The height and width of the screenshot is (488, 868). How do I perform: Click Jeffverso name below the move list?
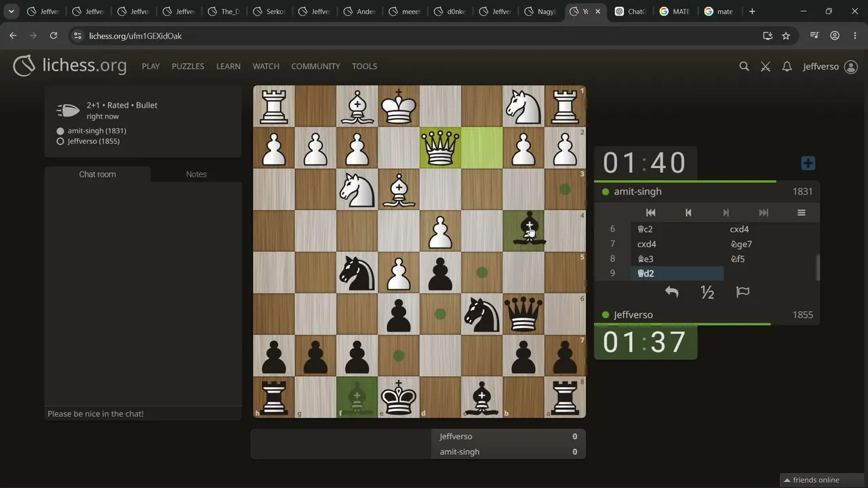pyautogui.click(x=633, y=315)
